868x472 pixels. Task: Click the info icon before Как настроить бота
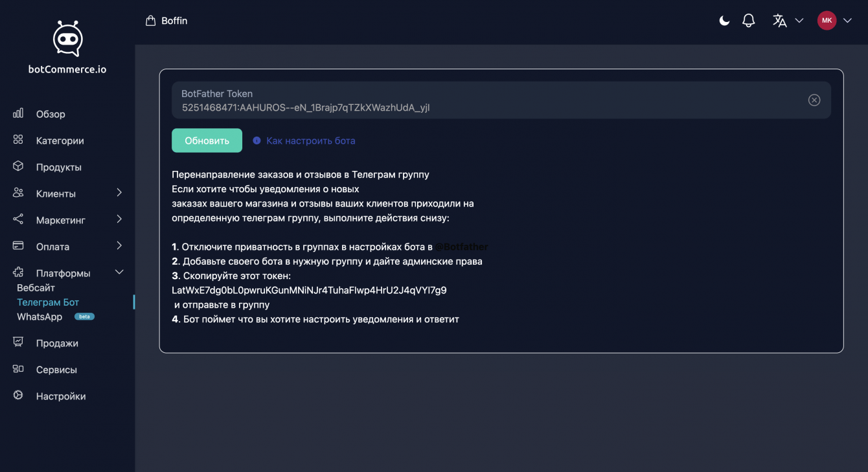pos(257,140)
